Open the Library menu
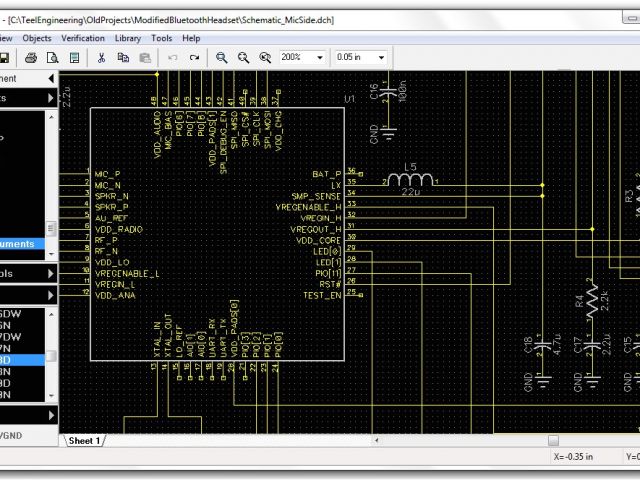The height and width of the screenshot is (480, 640). coord(127,38)
